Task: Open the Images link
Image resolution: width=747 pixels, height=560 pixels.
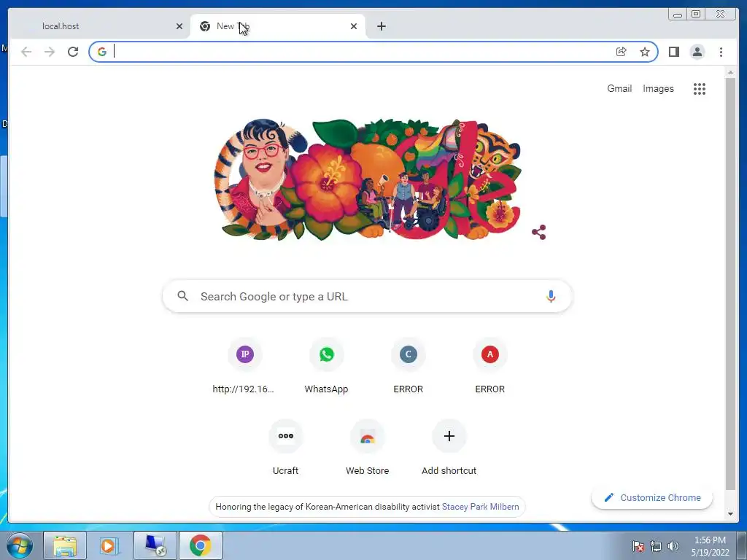Action: tap(658, 88)
